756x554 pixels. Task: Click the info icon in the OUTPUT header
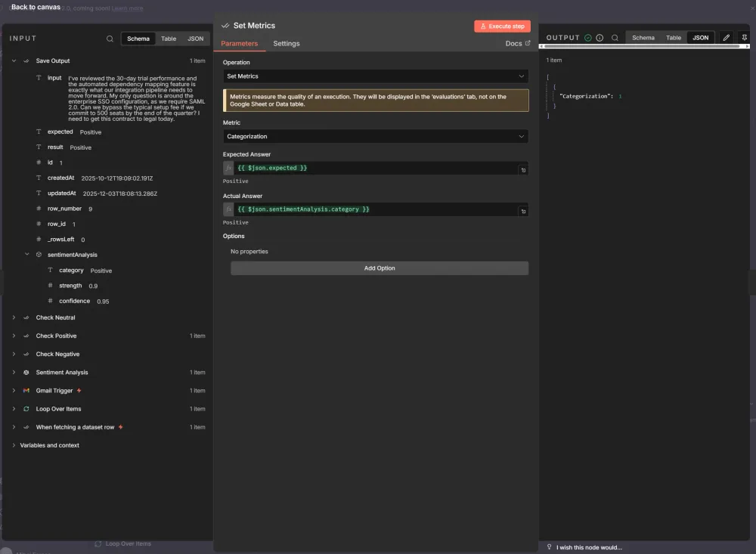point(600,37)
